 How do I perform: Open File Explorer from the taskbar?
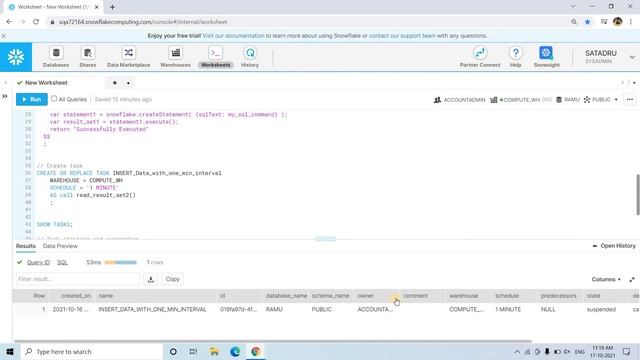[214, 351]
